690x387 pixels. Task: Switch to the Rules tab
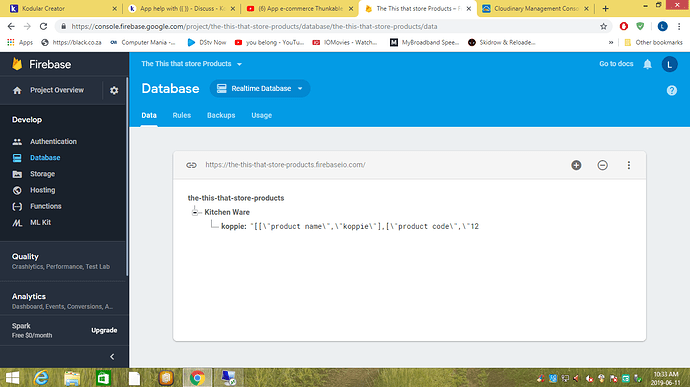click(x=182, y=115)
